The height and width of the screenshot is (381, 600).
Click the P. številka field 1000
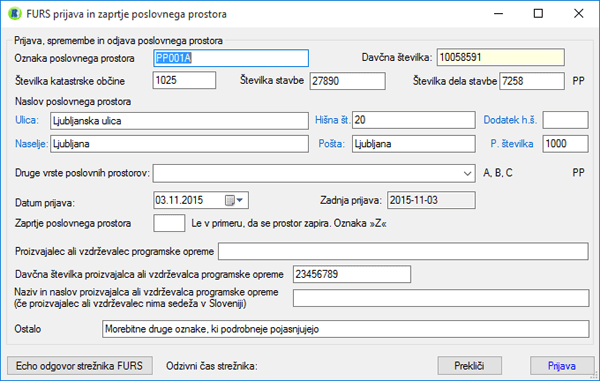[x=565, y=144]
